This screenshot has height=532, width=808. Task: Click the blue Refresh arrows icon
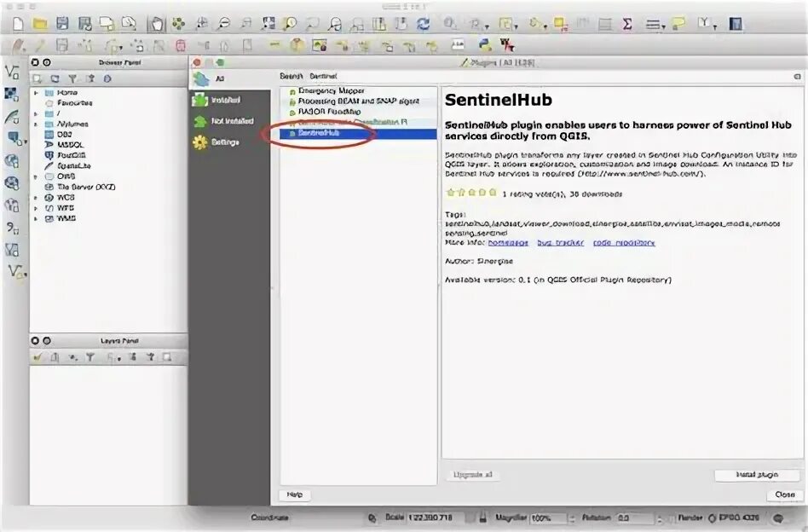(x=424, y=24)
